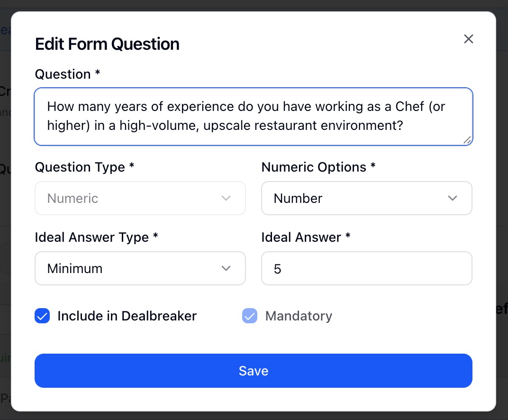Click the "Question Type *" label
Image resolution: width=508 pixels, height=420 pixels.
84,167
